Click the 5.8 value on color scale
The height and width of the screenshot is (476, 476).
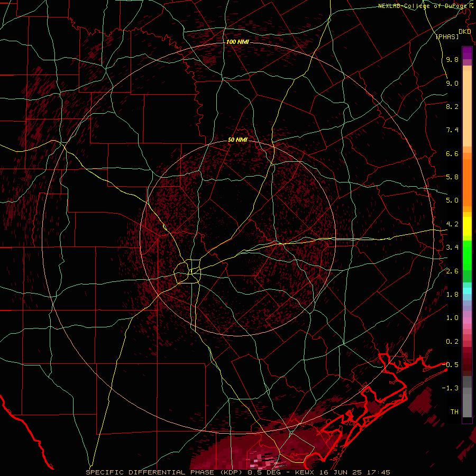tap(452, 177)
